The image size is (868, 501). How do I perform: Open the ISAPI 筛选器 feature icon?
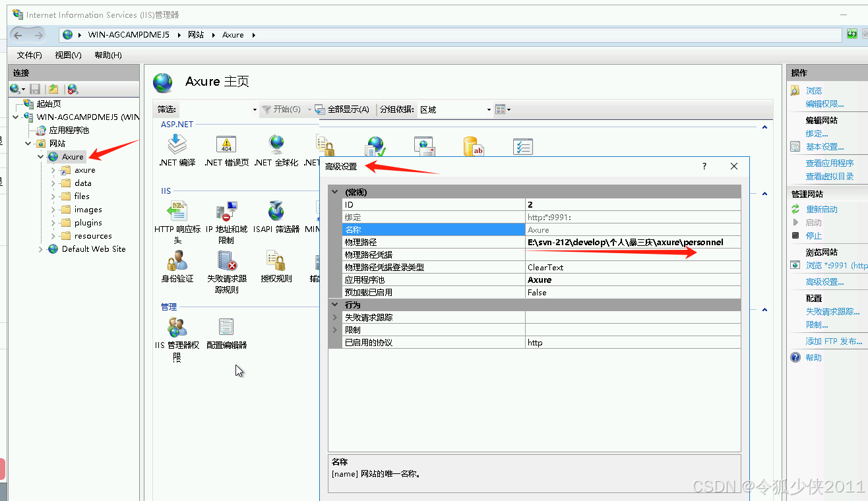pos(276,212)
